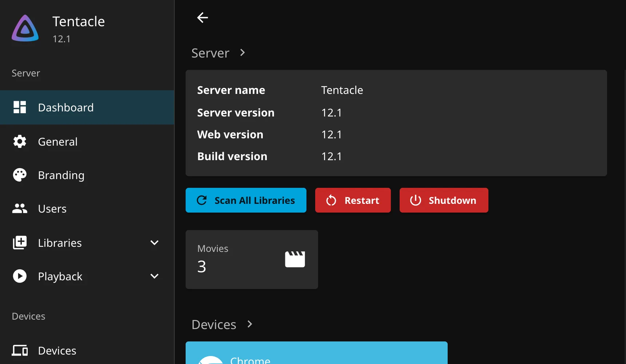Click the Shutdown server button
Image resolution: width=626 pixels, height=364 pixels.
pyautogui.click(x=444, y=200)
